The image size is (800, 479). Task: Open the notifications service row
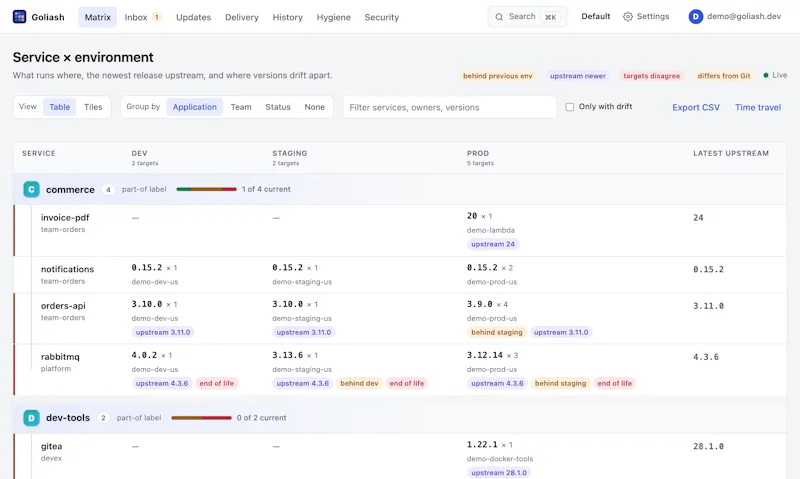(x=399, y=274)
